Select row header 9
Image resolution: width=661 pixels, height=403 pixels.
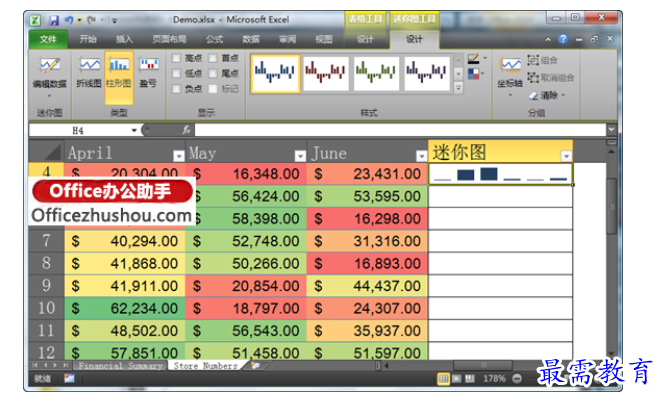(46, 286)
